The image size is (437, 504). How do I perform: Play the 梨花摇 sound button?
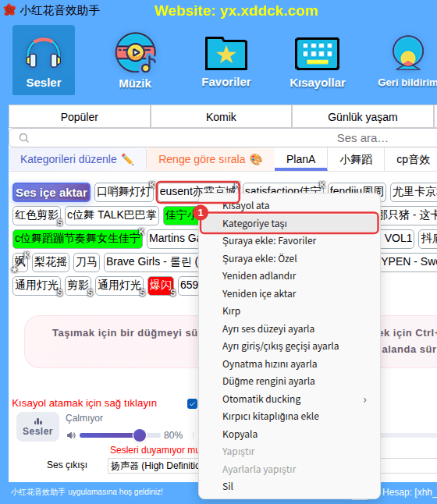click(51, 262)
